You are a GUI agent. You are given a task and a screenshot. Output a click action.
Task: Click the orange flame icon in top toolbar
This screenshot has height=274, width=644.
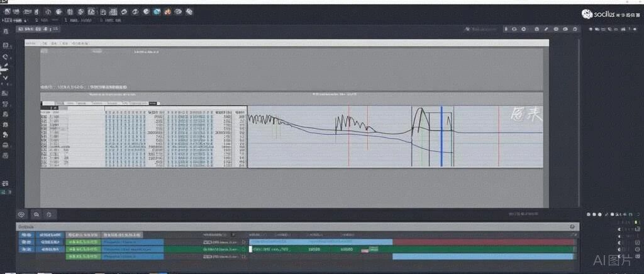pos(167,11)
